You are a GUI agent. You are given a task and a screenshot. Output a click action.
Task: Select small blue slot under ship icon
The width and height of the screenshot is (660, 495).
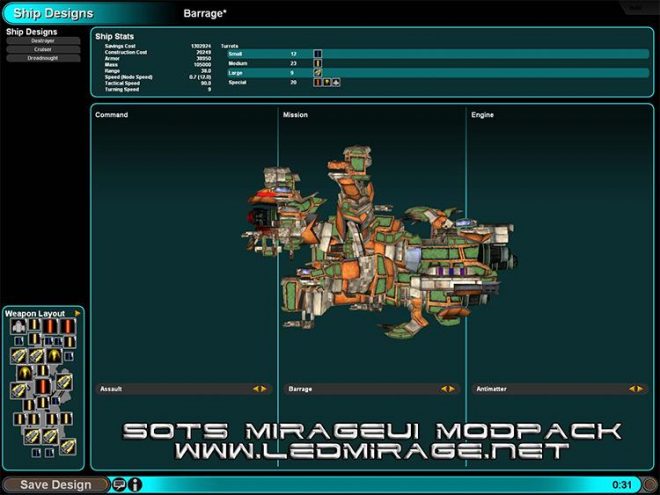coord(19,341)
